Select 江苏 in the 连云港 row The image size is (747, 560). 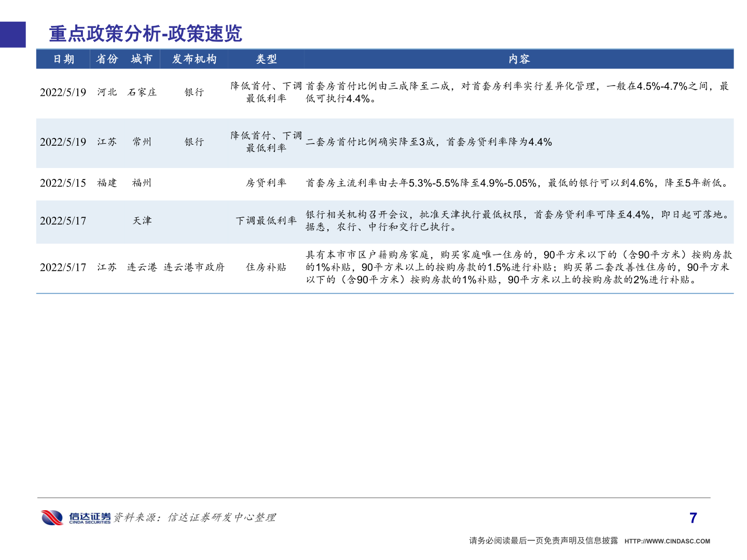[x=107, y=268]
